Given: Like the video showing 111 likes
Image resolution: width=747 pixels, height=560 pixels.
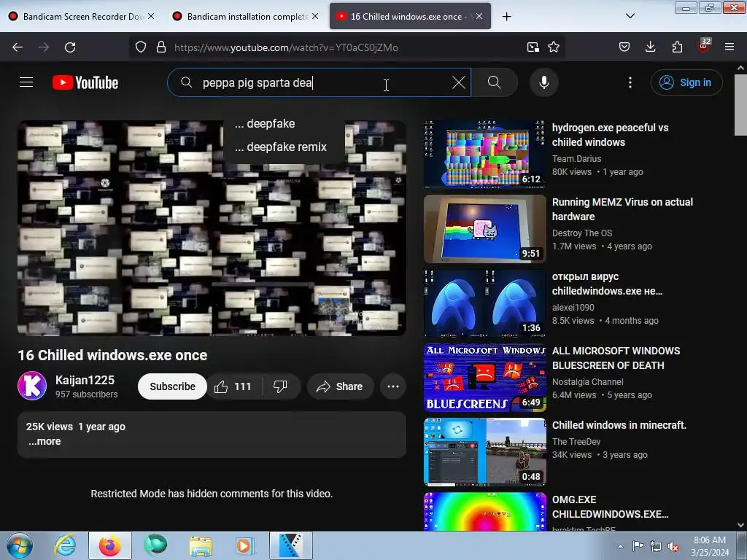Looking at the screenshot, I should click(x=233, y=386).
